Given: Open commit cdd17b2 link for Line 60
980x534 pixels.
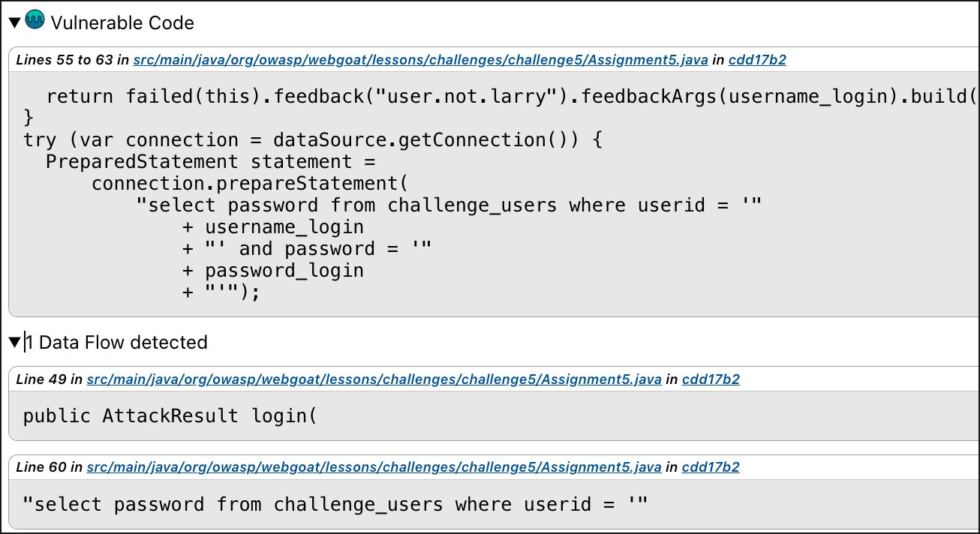Looking at the screenshot, I should (x=711, y=467).
